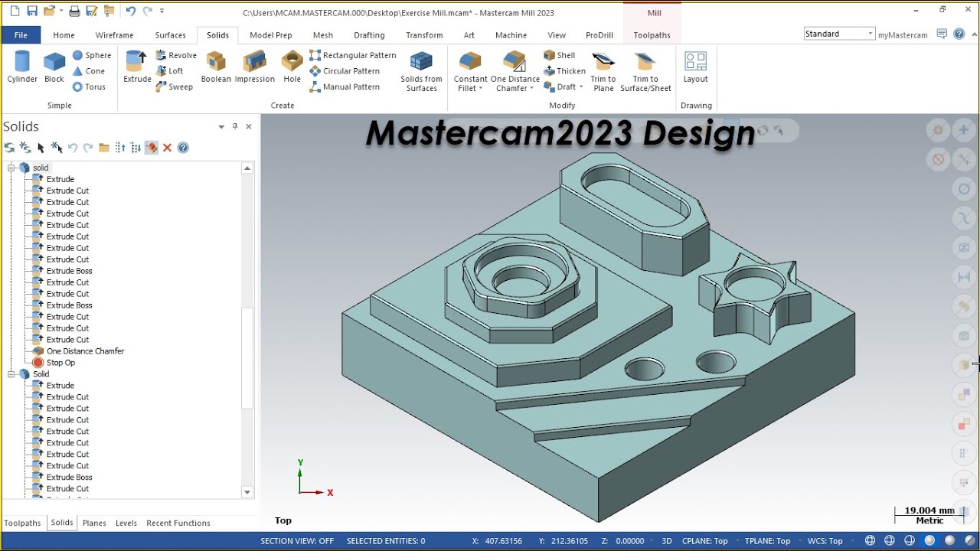Print using the printer icon
Viewport: 980px width, 551px height.
click(74, 11)
